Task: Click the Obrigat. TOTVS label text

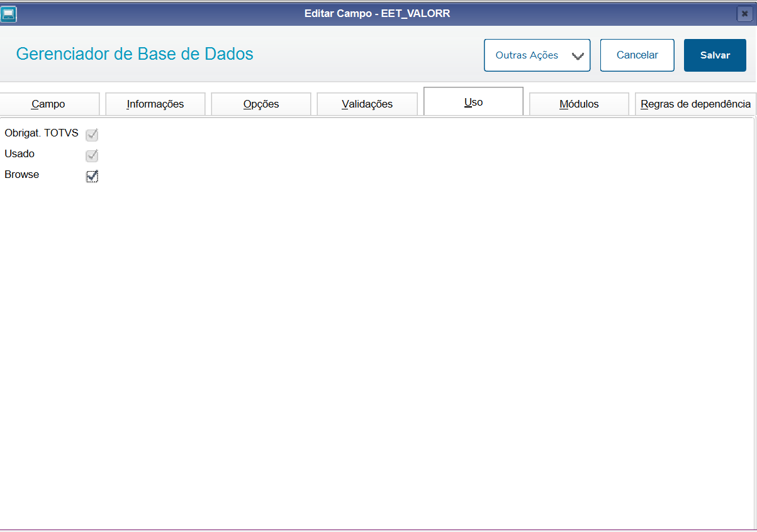Action: click(42, 133)
